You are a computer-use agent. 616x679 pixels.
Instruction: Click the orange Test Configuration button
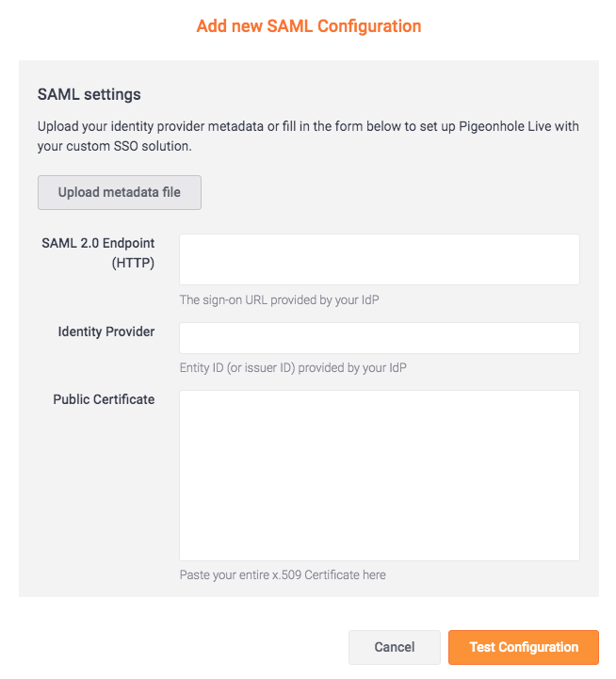(x=523, y=648)
